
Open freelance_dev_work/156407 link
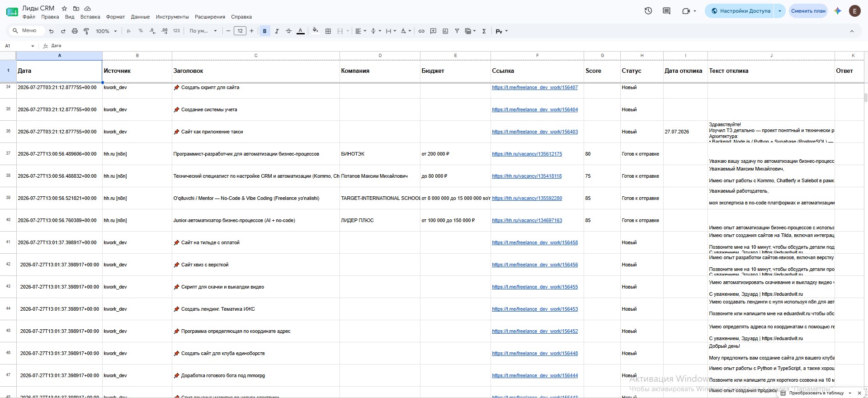(x=535, y=87)
